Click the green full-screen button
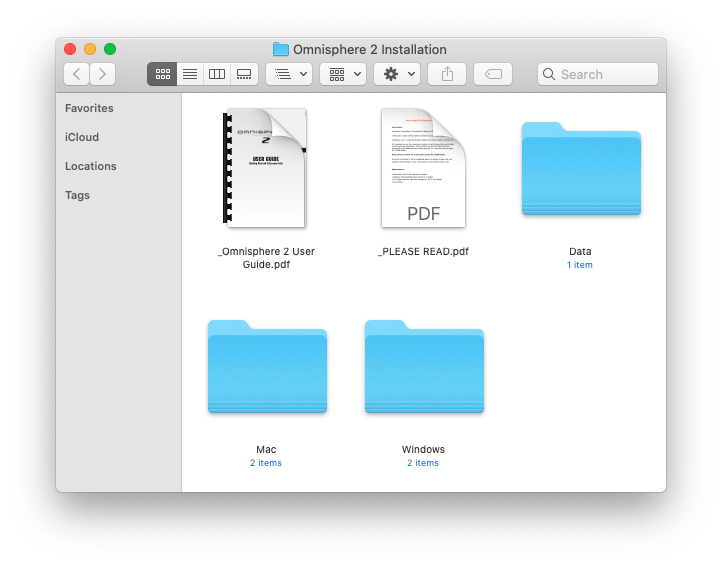This screenshot has width=722, height=566. click(x=110, y=49)
